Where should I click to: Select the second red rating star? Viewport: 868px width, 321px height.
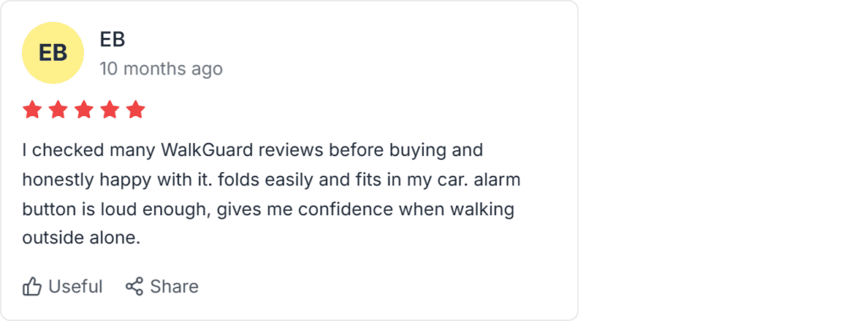click(x=58, y=109)
